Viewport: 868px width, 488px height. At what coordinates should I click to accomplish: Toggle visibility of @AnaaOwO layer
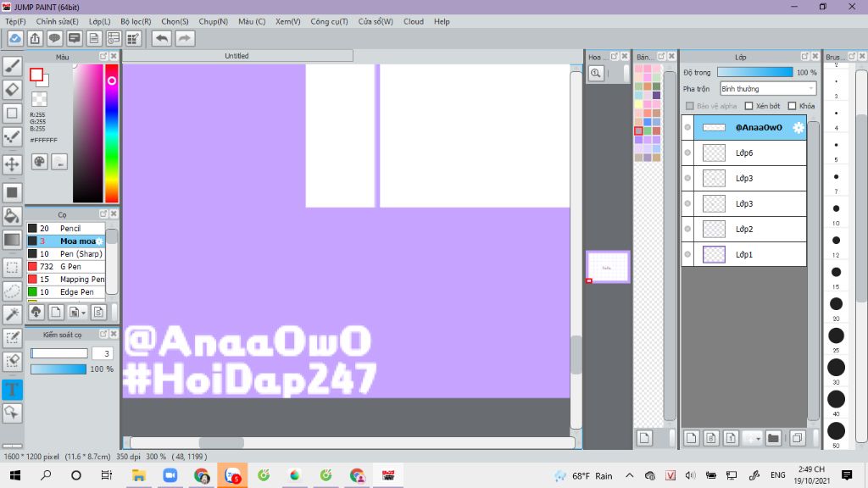(687, 127)
